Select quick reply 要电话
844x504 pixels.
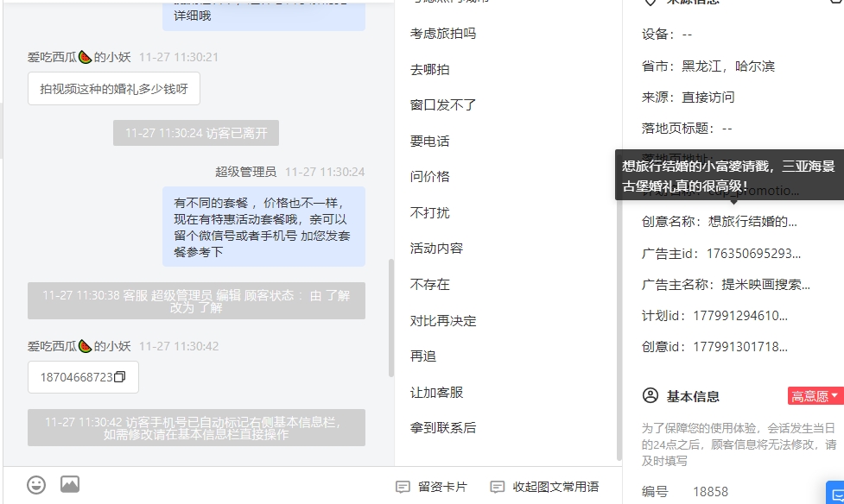click(429, 141)
